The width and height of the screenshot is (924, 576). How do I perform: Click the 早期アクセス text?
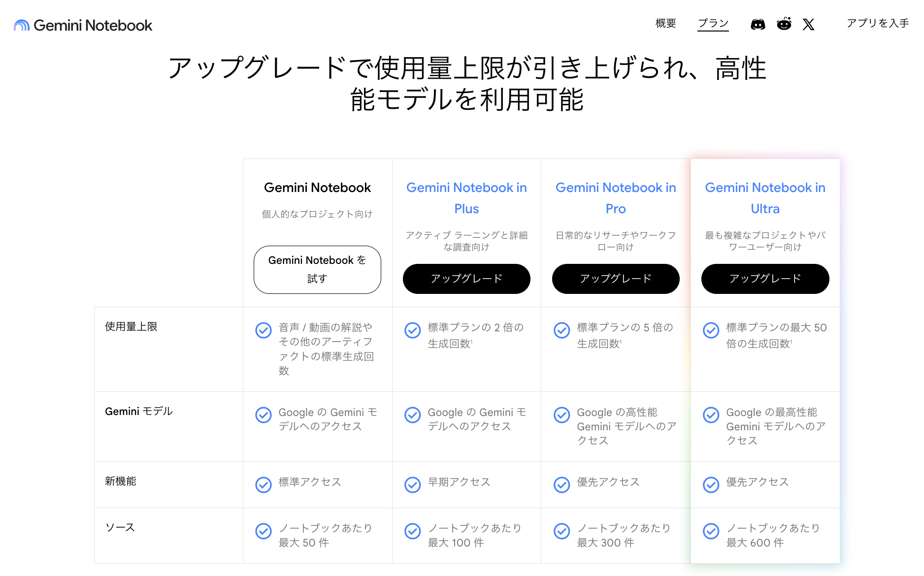459,482
